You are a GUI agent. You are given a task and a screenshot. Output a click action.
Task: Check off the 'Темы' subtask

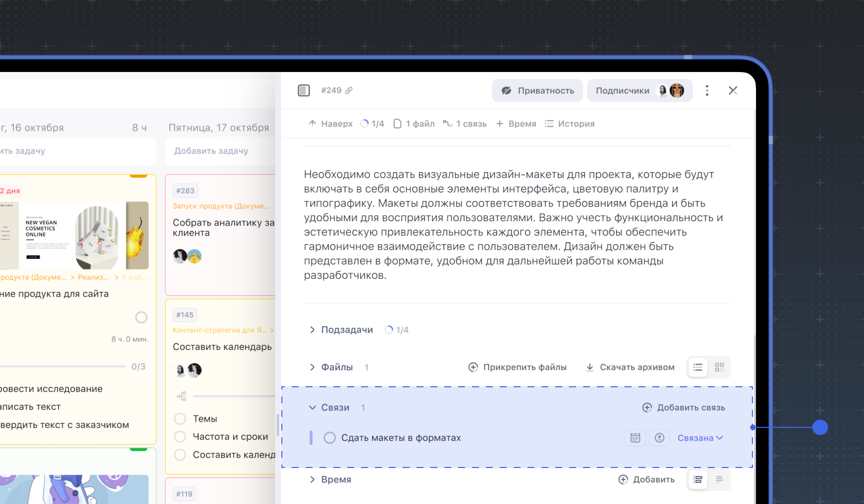(180, 419)
